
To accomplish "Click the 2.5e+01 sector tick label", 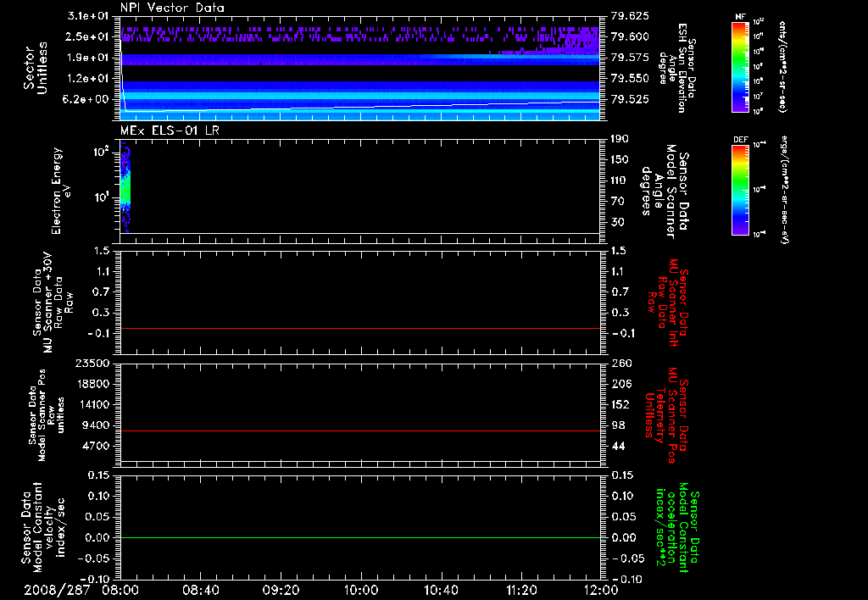I will point(88,36).
